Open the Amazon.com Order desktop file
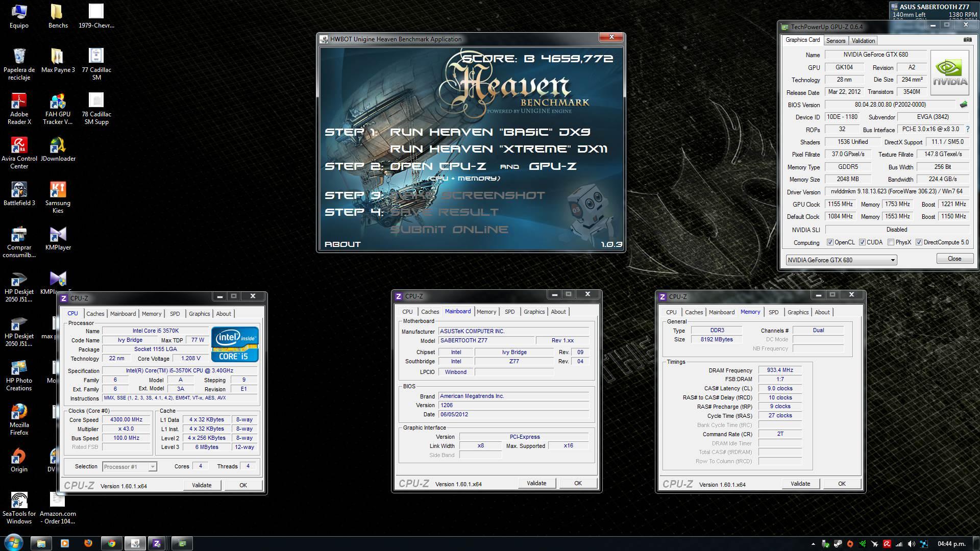Screen dimensions: 980x551 tap(58, 508)
